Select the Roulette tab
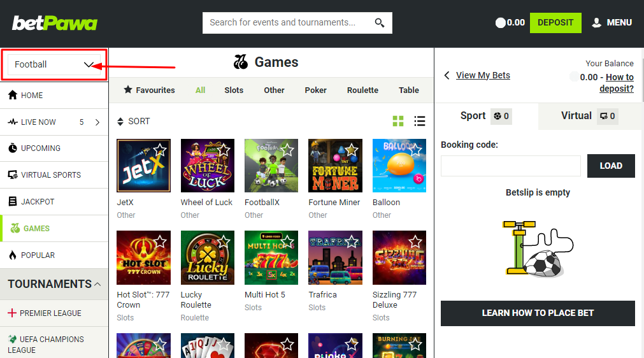This screenshot has width=644, height=358. (x=362, y=90)
